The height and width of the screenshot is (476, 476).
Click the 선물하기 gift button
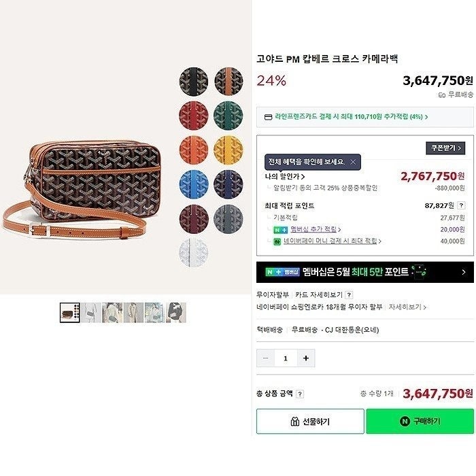pos(310,422)
